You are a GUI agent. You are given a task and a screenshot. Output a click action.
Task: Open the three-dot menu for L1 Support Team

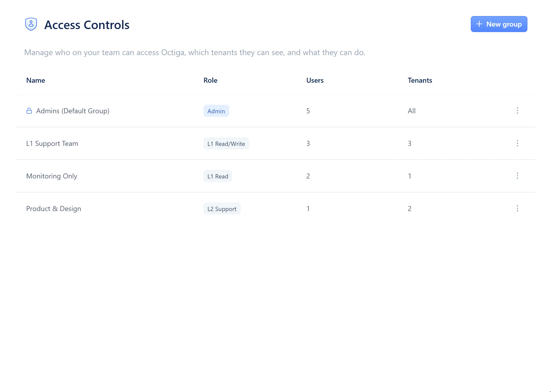click(x=517, y=143)
